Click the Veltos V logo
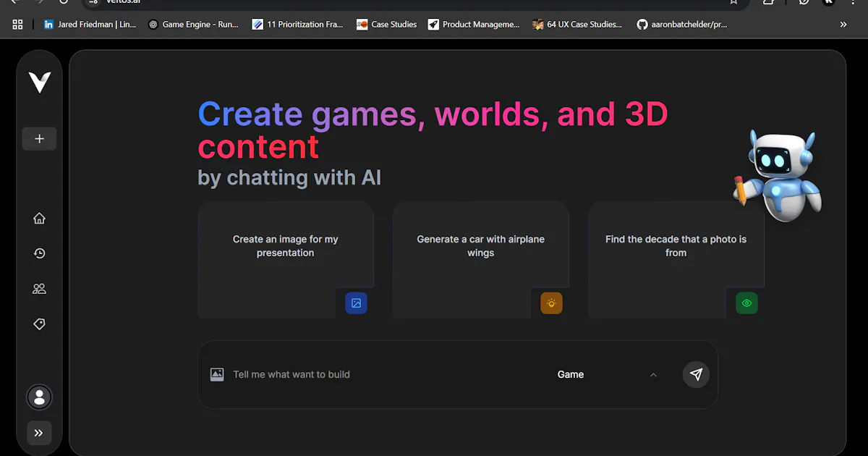The width and height of the screenshot is (868, 456). [x=40, y=83]
